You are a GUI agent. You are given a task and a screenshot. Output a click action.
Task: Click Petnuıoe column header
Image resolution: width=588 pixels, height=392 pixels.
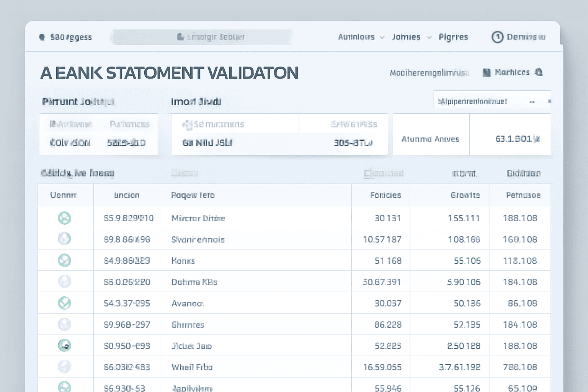tap(523, 195)
